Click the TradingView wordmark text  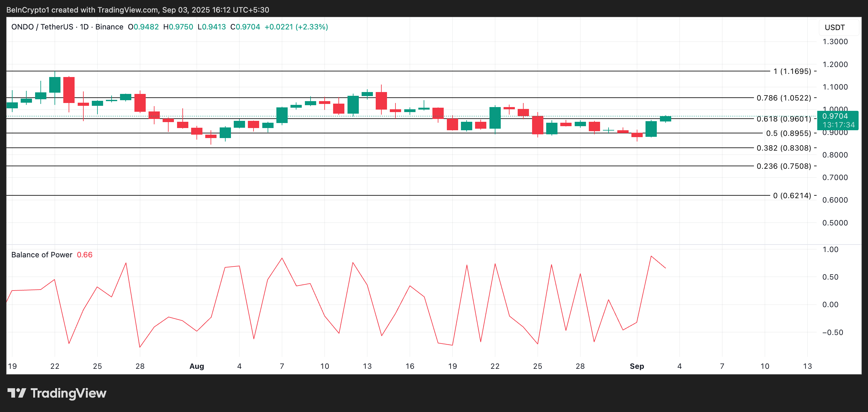[x=68, y=393]
